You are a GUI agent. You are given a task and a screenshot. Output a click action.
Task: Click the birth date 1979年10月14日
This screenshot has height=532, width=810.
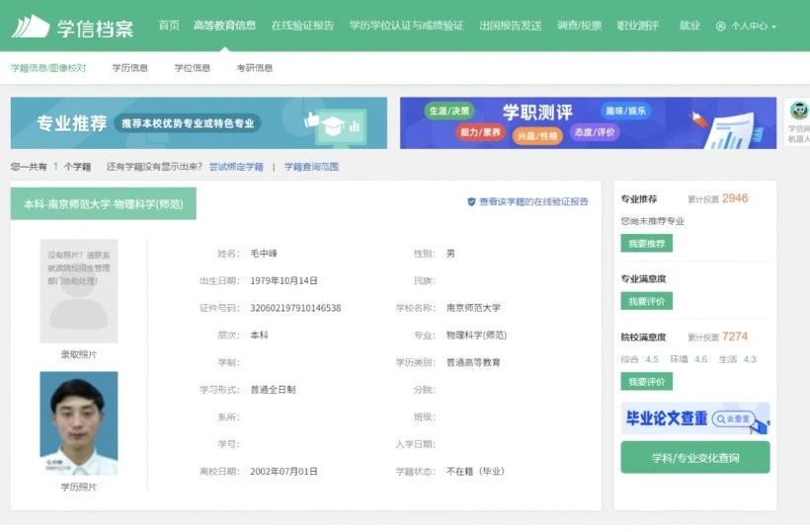click(283, 280)
